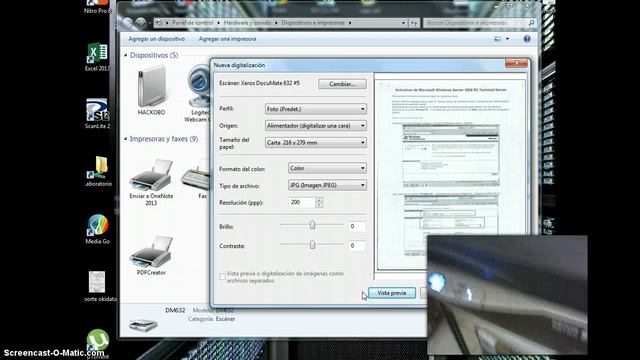640x360 pixels.
Task: Select the Logitech Webcam device icon
Action: [198, 93]
